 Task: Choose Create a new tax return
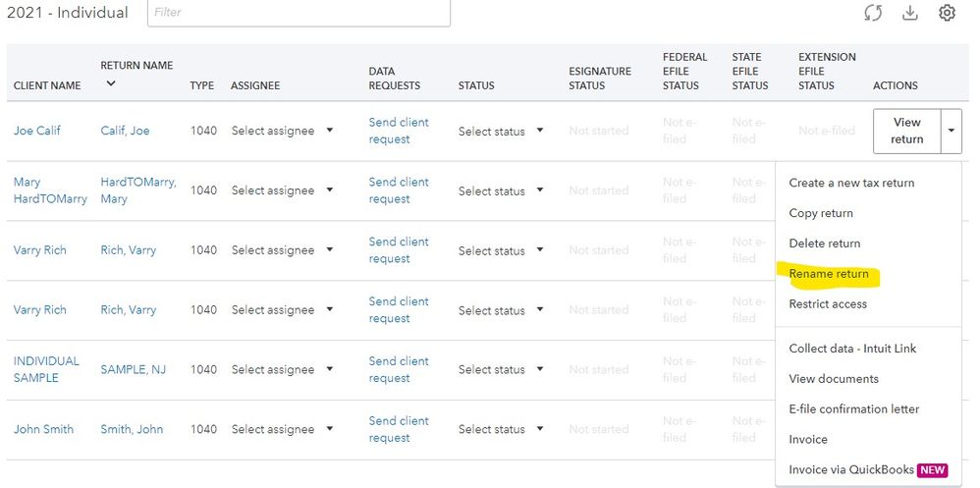pos(851,183)
